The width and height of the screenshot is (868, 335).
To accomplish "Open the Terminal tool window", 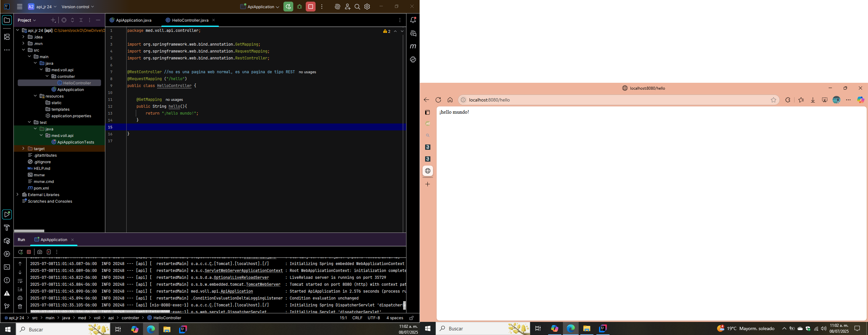I will (x=7, y=267).
